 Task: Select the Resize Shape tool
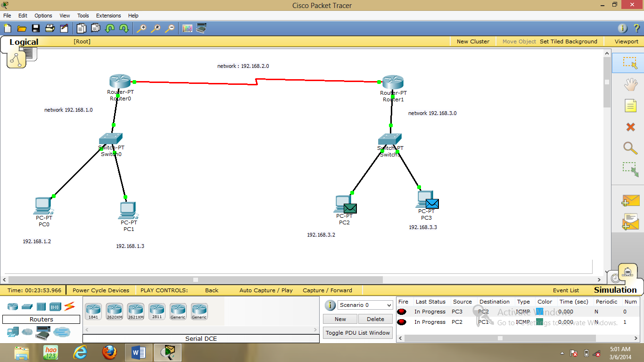(x=630, y=169)
